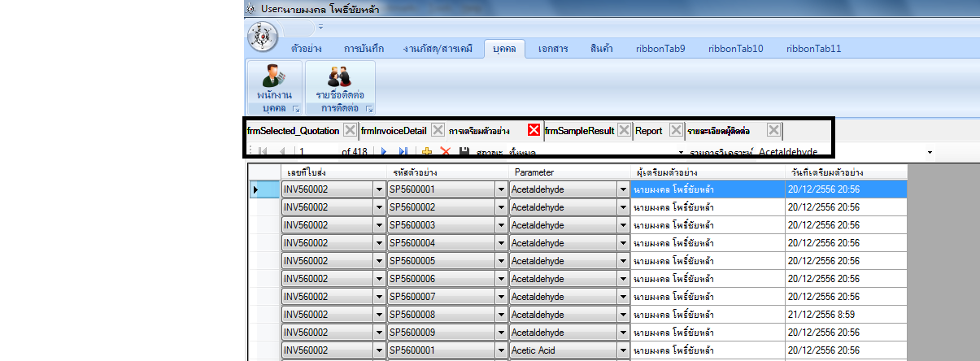
Task: Activate the frmInvoiceDetail document tab
Action: [x=394, y=130]
